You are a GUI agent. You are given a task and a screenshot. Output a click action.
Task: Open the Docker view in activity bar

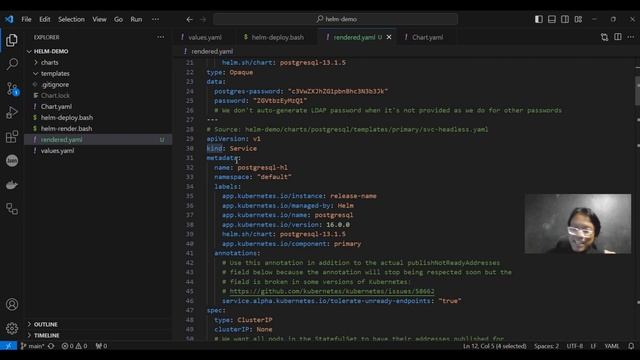tap(12, 184)
